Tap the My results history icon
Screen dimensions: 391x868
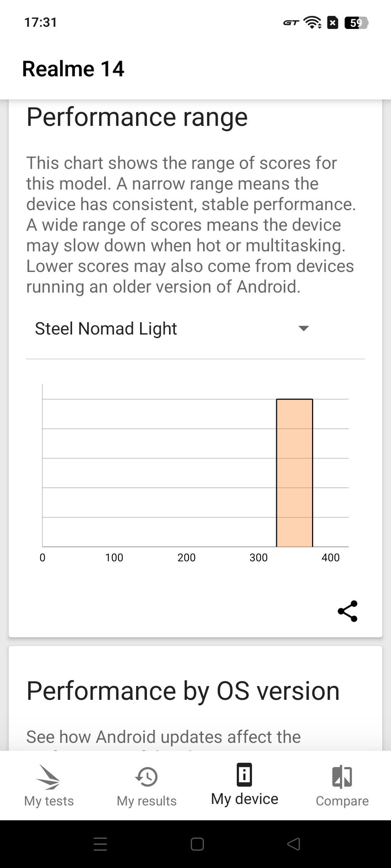147,776
